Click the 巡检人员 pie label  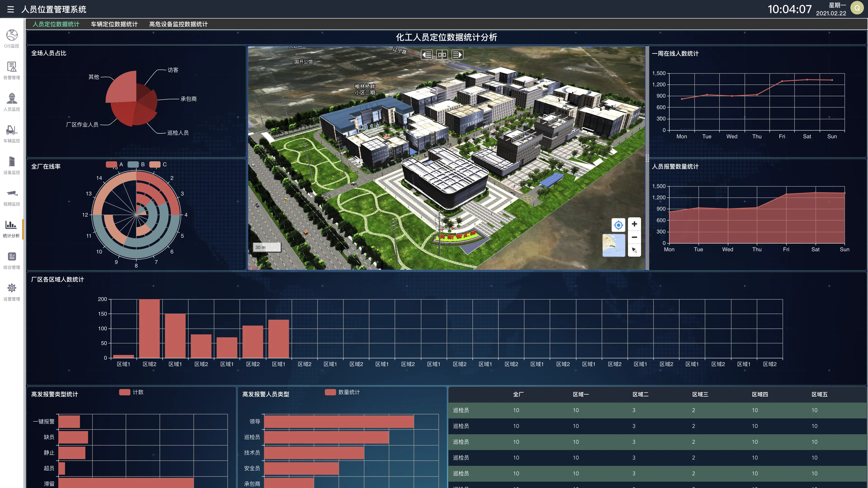coord(178,133)
